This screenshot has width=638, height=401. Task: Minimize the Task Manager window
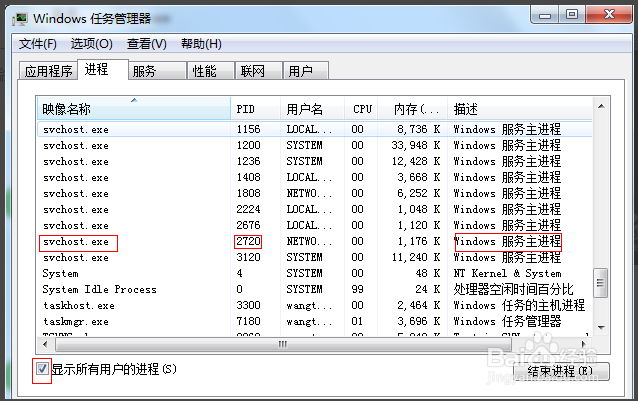click(x=544, y=15)
